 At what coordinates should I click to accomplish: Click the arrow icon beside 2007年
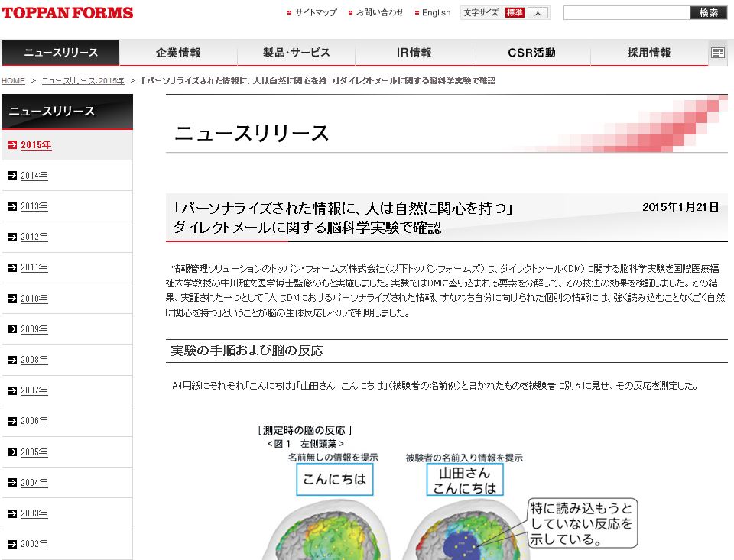click(13, 390)
